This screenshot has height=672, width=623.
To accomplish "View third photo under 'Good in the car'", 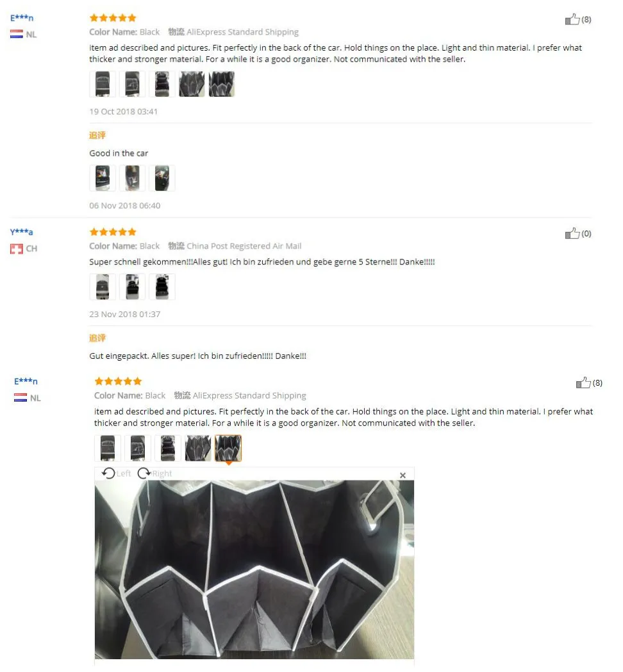I will [162, 178].
